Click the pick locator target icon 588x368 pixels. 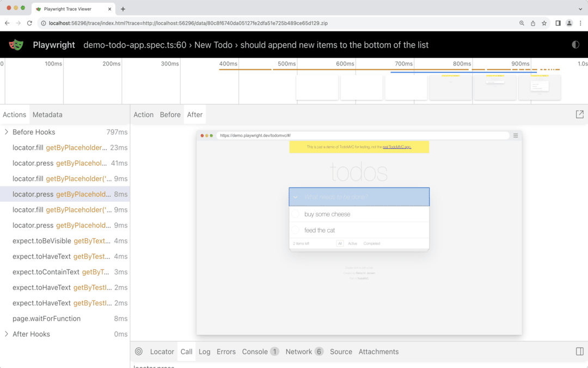click(x=139, y=352)
